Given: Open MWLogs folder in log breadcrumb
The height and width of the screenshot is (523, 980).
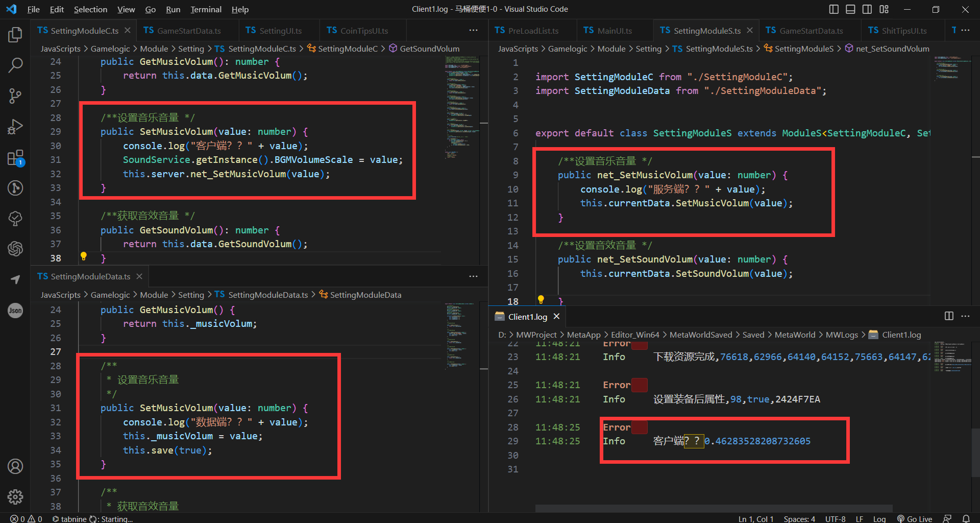Looking at the screenshot, I should [x=842, y=335].
